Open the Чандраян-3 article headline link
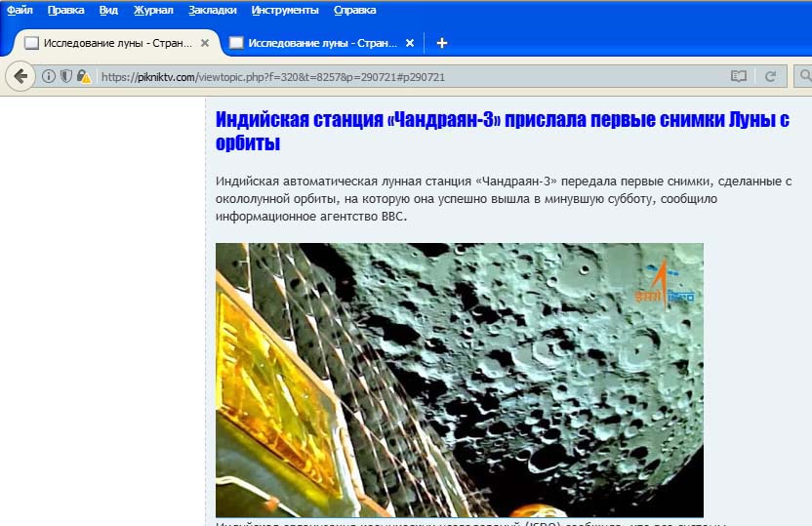The width and height of the screenshot is (812, 526). click(x=503, y=131)
